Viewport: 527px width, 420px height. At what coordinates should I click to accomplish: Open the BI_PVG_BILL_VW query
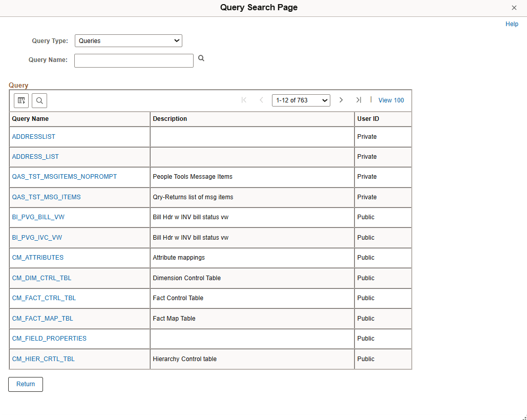coord(38,217)
